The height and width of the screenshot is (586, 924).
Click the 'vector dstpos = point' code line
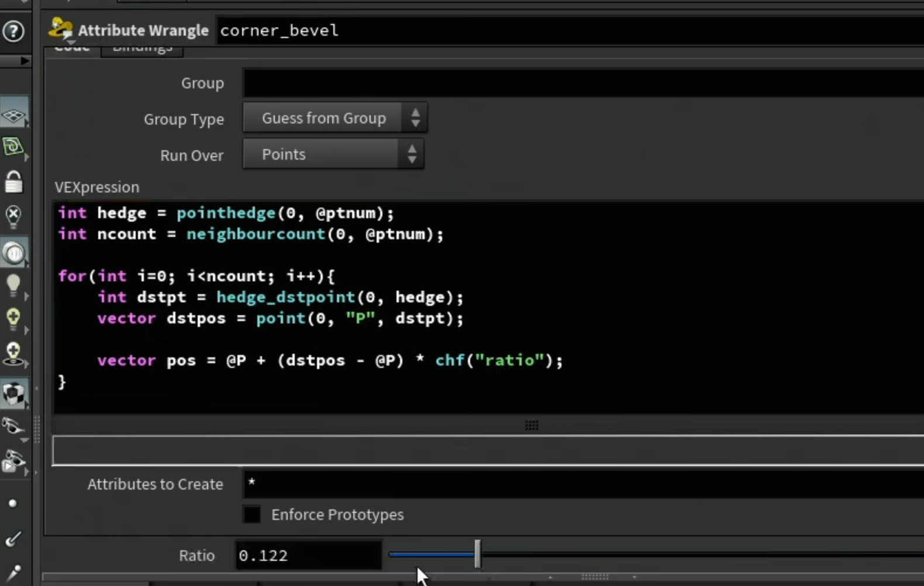[281, 318]
